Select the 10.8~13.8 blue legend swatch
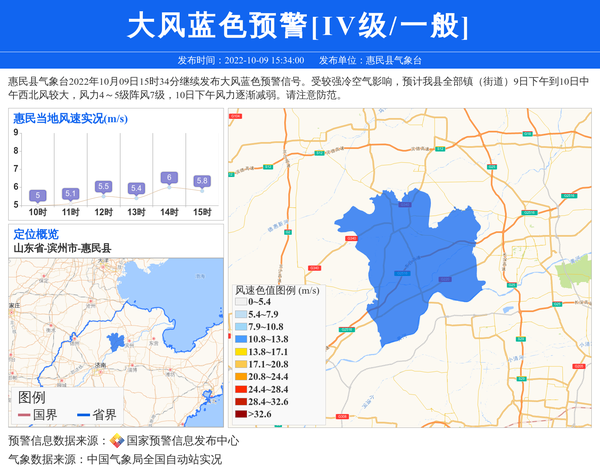This screenshot has width=600, height=471. pyautogui.click(x=241, y=339)
